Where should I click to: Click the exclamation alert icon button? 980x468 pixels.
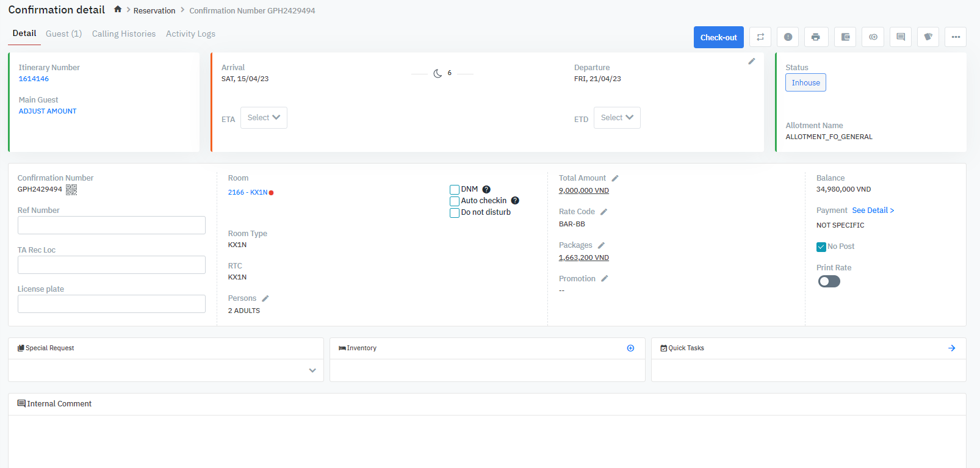(788, 37)
